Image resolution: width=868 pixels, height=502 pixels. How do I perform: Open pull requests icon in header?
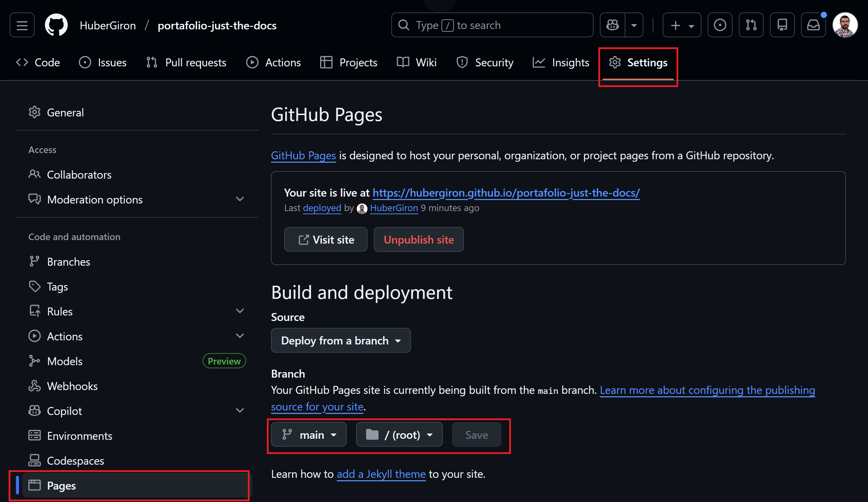pos(751,25)
